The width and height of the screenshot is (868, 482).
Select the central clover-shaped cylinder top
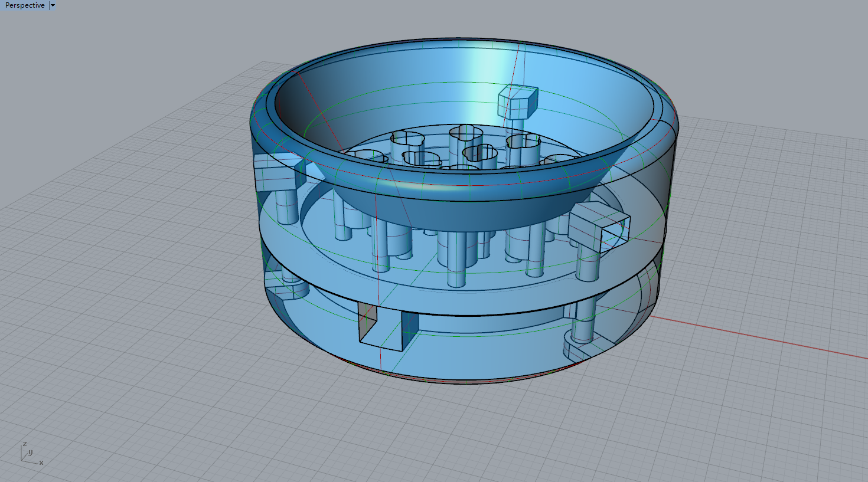(x=481, y=154)
